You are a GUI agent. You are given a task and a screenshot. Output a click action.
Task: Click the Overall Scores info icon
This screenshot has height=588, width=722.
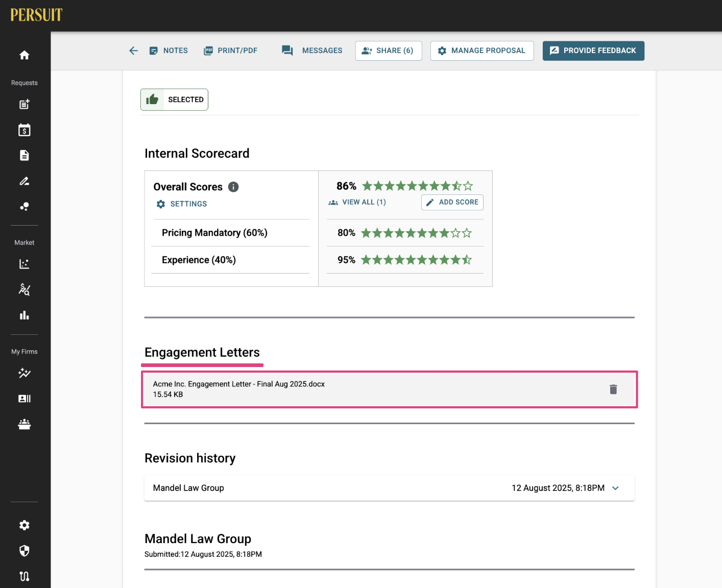(233, 187)
